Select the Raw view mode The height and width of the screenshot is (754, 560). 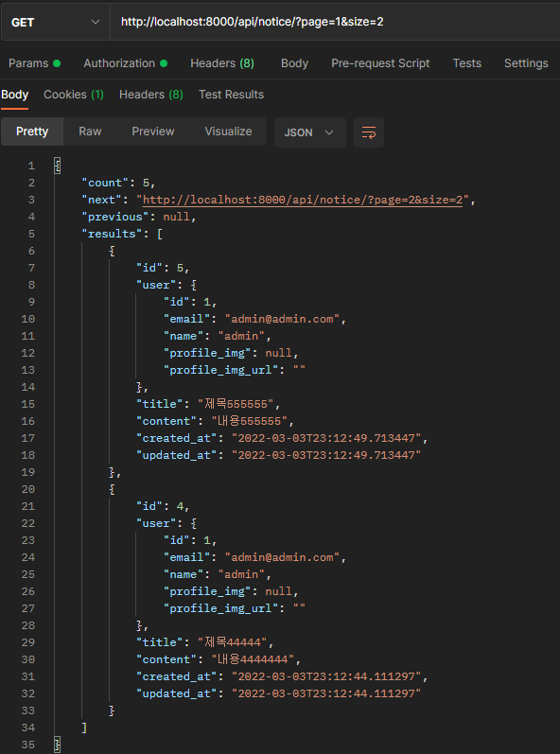point(90,132)
